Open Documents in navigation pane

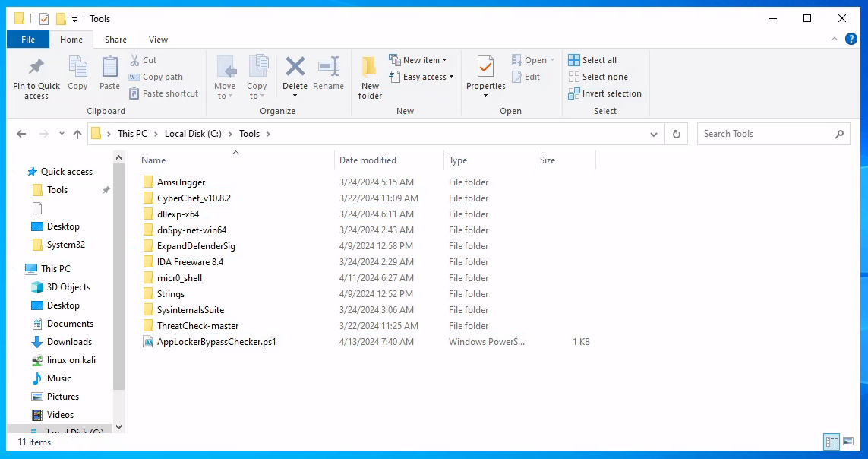coord(70,324)
